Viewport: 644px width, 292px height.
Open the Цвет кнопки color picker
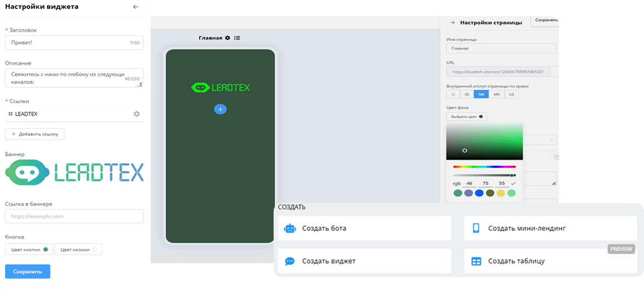pos(29,250)
